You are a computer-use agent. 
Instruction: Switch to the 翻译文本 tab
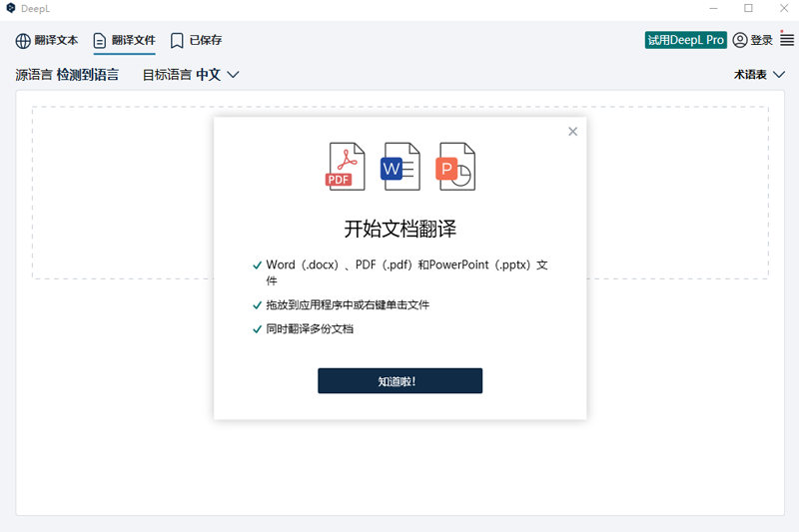pos(47,40)
